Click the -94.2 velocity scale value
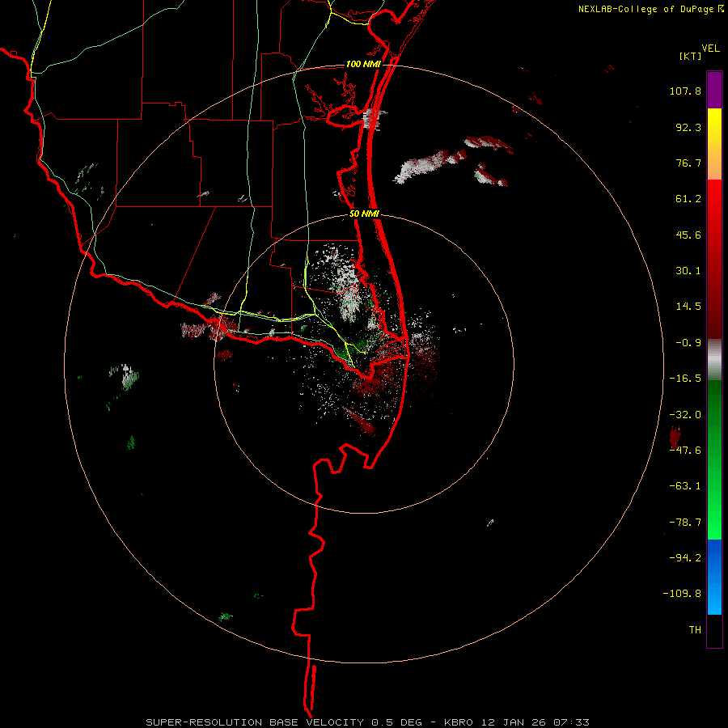The height and width of the screenshot is (728, 728). click(x=685, y=557)
